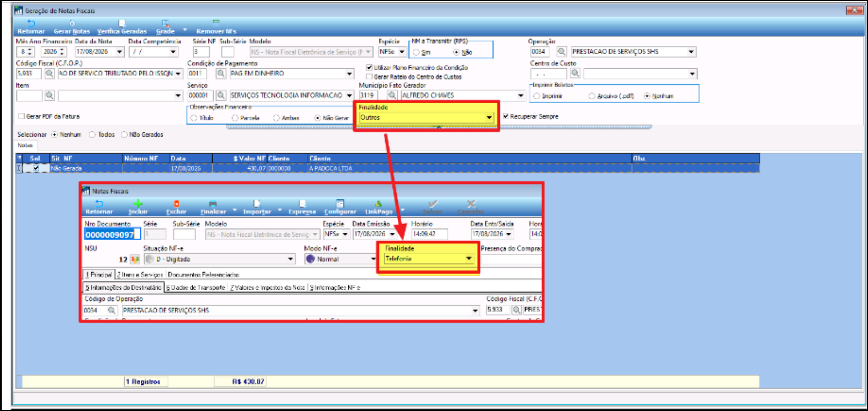Select the Todos radio in Selecionar
This screenshot has width=868, height=411.
92,134
